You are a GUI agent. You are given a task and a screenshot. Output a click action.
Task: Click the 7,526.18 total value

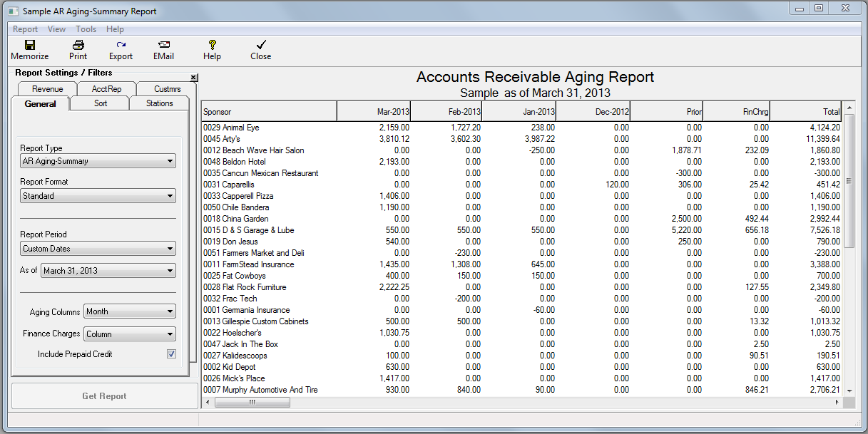pyautogui.click(x=825, y=230)
